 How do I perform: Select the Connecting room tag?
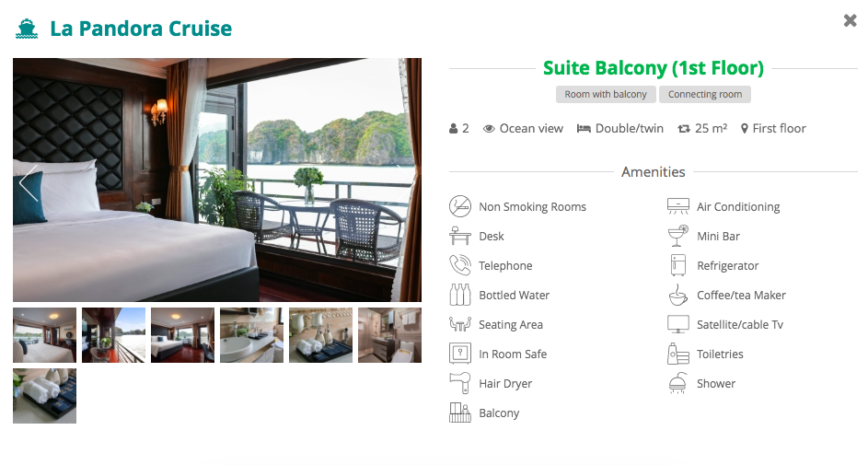[704, 94]
